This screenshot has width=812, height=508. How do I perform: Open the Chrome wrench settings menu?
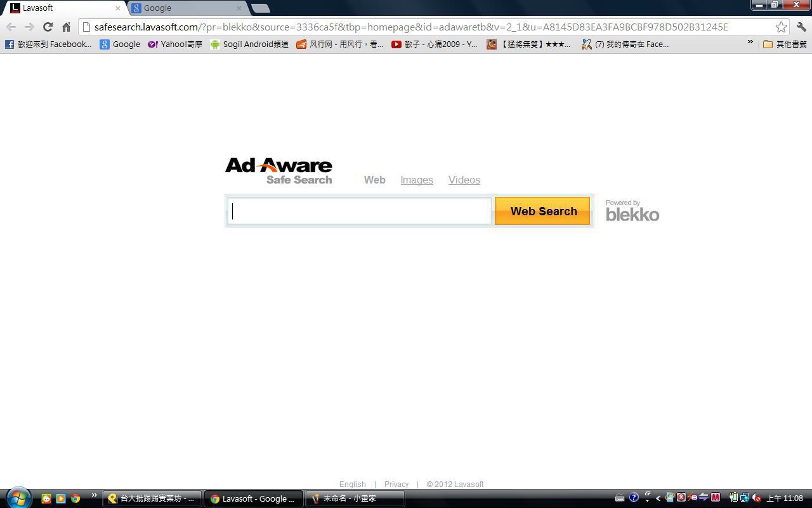click(x=801, y=27)
